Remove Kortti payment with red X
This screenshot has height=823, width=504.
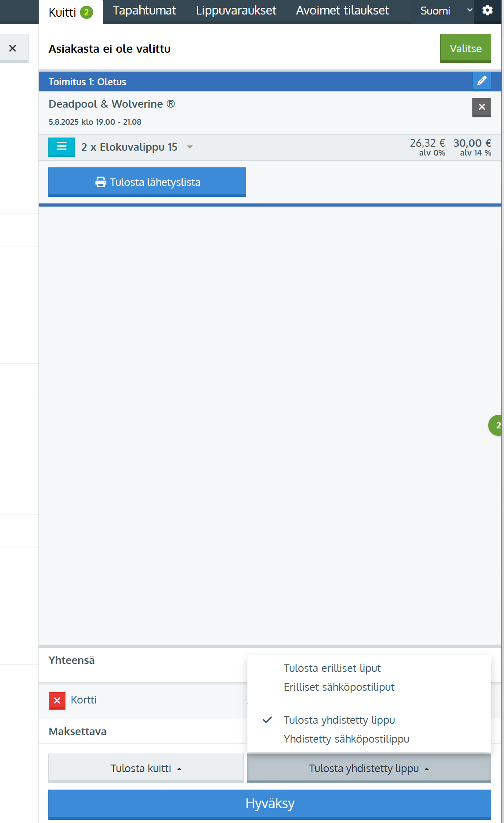(57, 700)
